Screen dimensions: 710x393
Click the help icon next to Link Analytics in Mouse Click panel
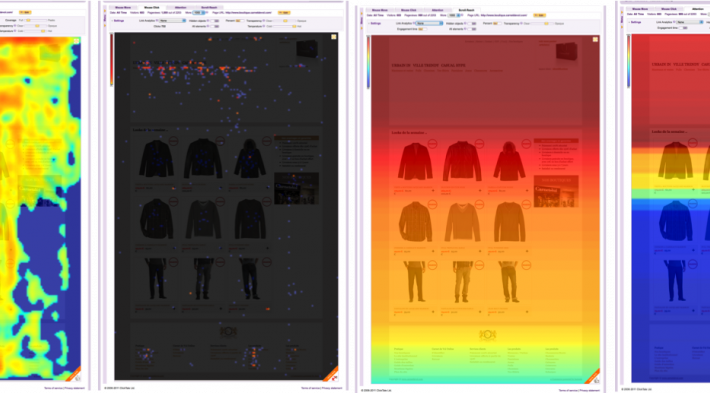coord(157,20)
